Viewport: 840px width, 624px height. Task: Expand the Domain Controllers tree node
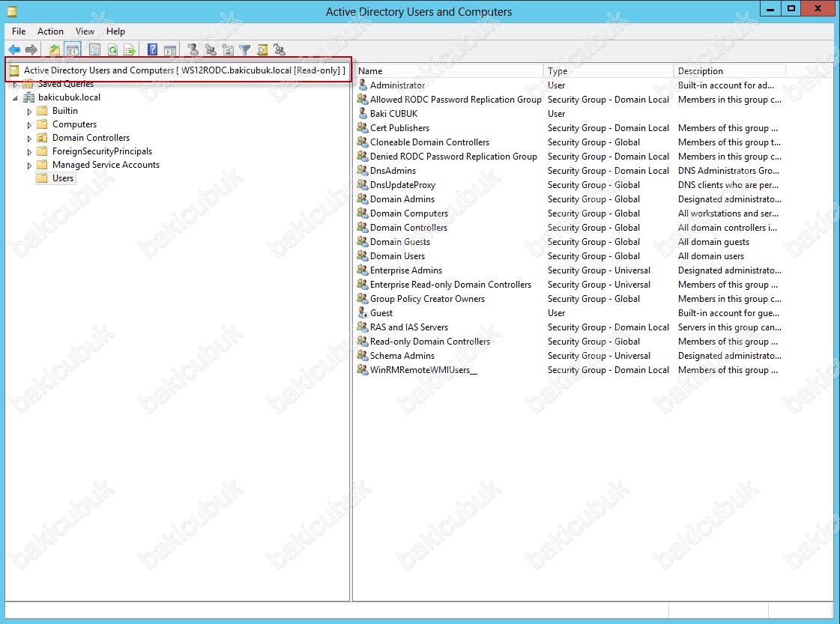coord(29,138)
